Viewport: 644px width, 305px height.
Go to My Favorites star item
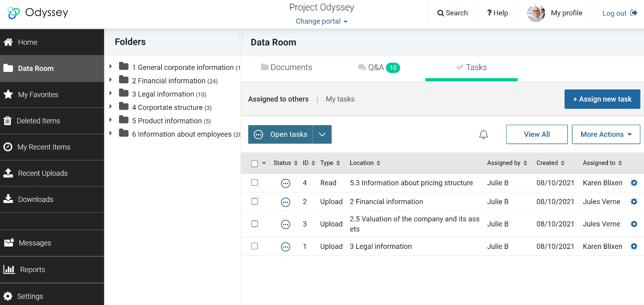[38, 95]
